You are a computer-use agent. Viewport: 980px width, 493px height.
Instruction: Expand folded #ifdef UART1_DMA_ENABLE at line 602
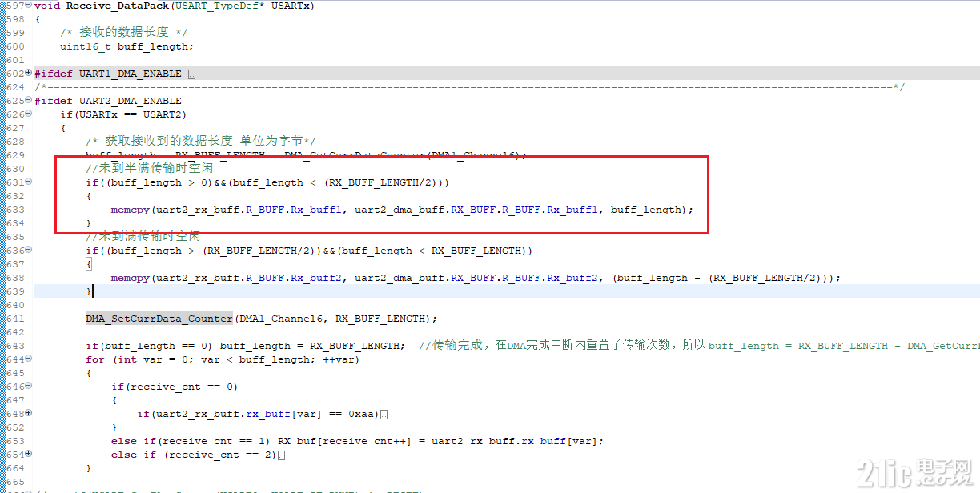click(29, 74)
